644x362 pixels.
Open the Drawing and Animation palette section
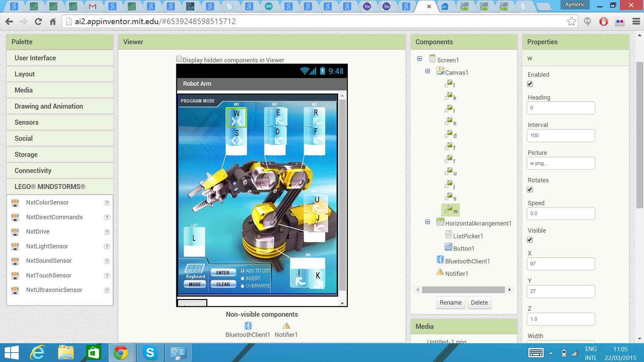49,106
